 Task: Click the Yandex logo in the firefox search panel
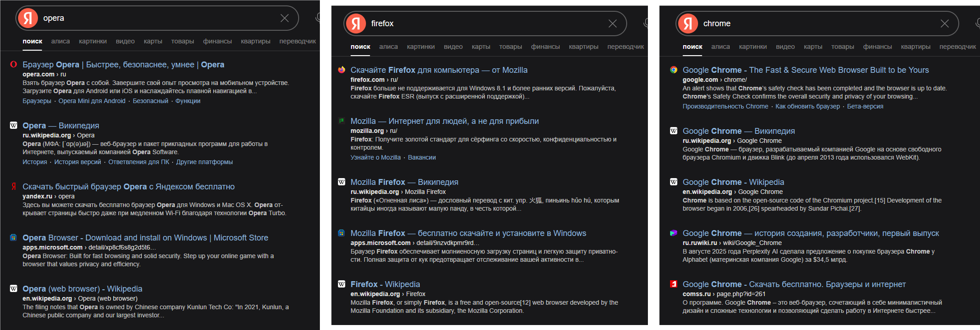[356, 24]
